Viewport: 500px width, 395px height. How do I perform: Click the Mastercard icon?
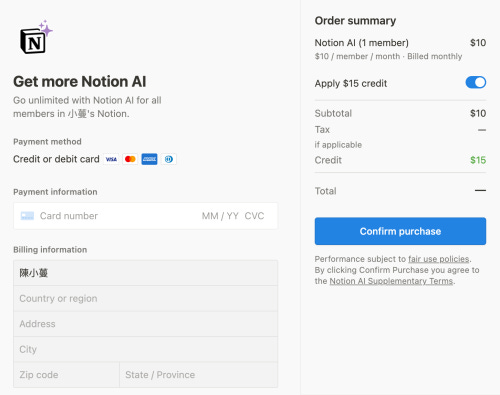[130, 159]
